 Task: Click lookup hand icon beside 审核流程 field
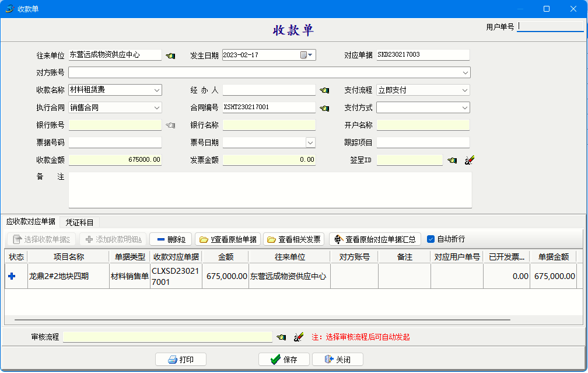coord(281,337)
